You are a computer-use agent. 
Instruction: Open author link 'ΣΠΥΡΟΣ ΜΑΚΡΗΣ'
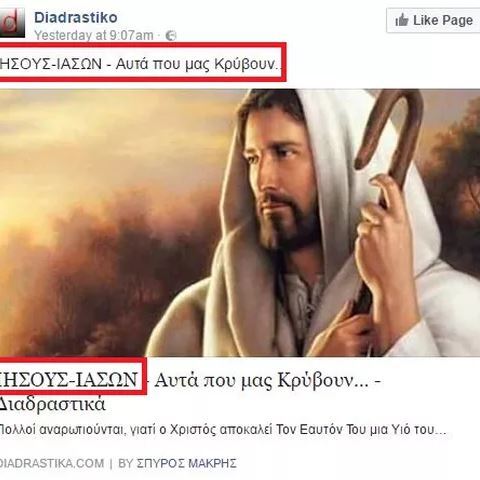(187, 463)
